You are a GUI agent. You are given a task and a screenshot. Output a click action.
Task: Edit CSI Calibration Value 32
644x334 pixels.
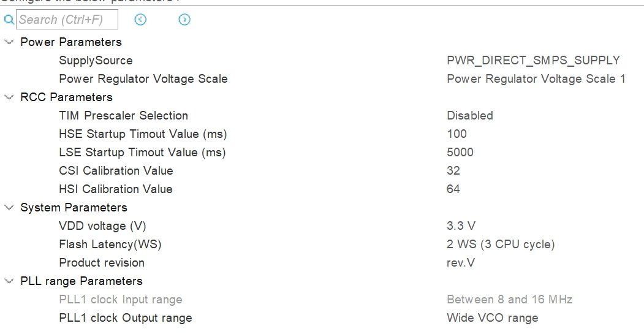453,170
